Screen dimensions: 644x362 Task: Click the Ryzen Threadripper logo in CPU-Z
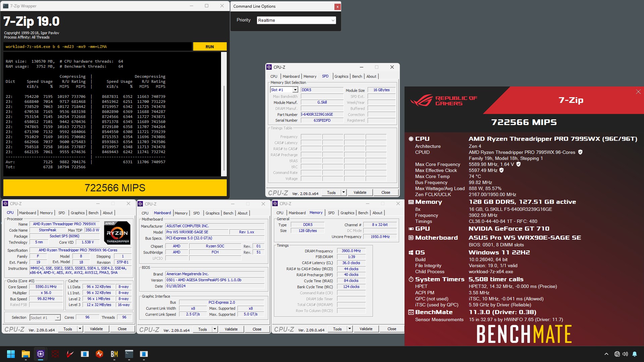coord(117,233)
